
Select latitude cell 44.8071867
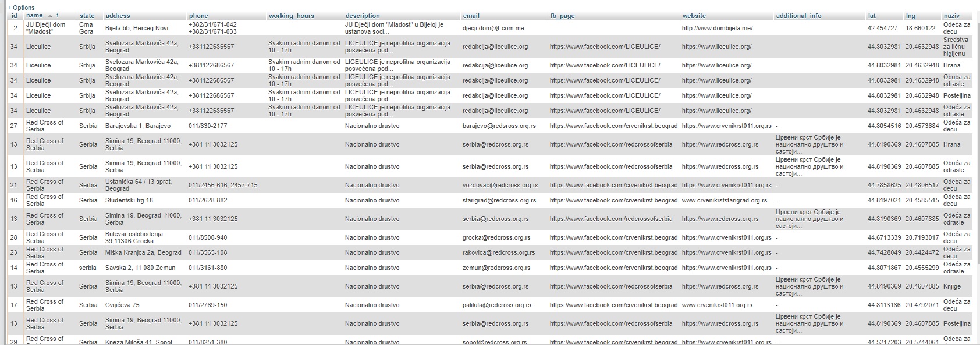(885, 268)
